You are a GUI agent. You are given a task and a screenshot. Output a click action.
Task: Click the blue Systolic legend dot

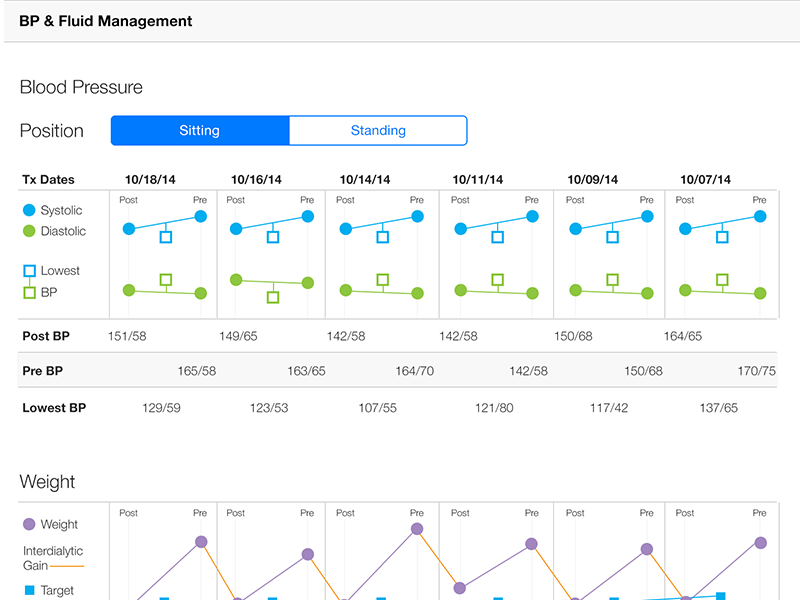(x=29, y=211)
